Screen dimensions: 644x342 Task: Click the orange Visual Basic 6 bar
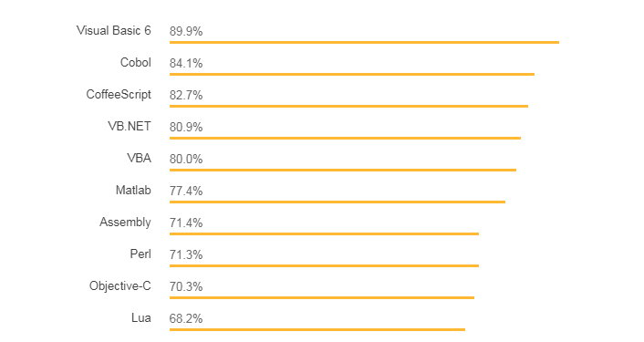364,42
